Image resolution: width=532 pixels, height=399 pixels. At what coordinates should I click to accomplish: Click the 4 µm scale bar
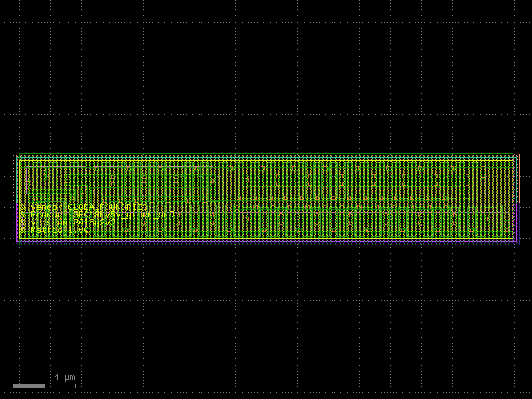(45, 386)
